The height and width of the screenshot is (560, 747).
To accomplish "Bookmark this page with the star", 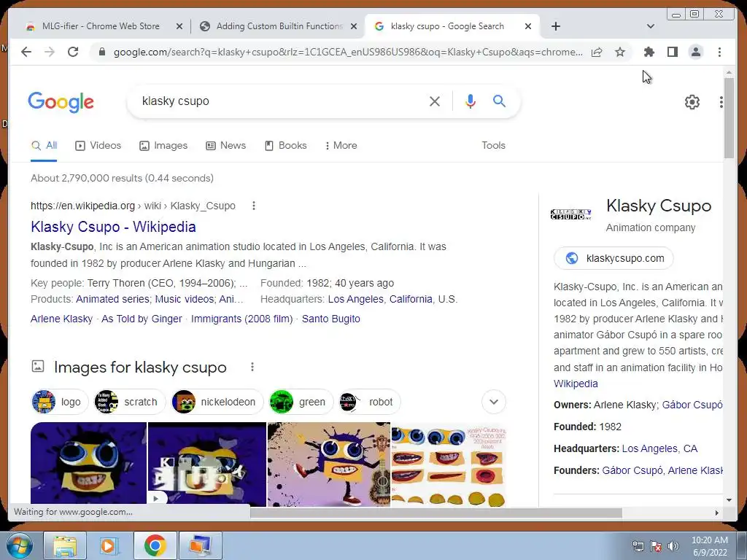I will coord(620,52).
